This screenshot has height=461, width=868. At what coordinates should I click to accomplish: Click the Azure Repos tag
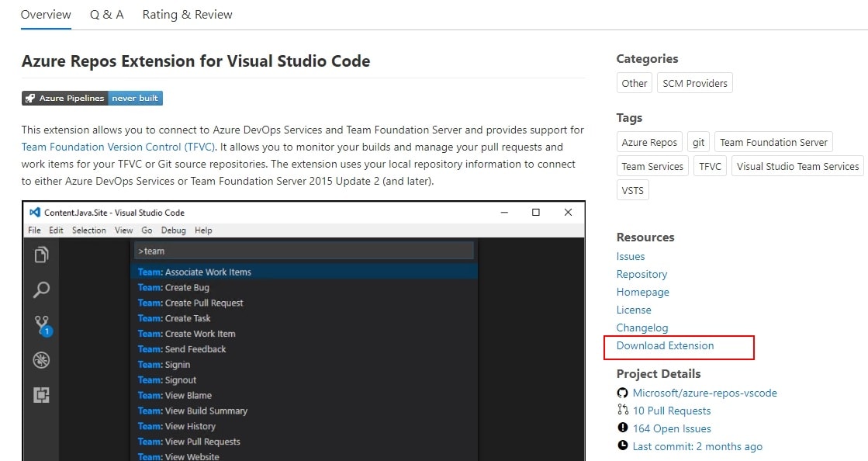click(x=649, y=142)
